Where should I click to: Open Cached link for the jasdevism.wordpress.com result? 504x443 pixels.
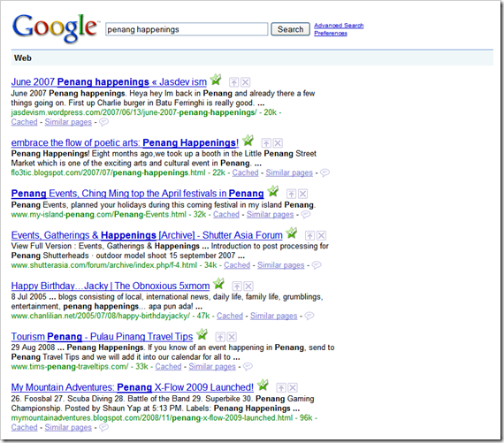click(25, 122)
